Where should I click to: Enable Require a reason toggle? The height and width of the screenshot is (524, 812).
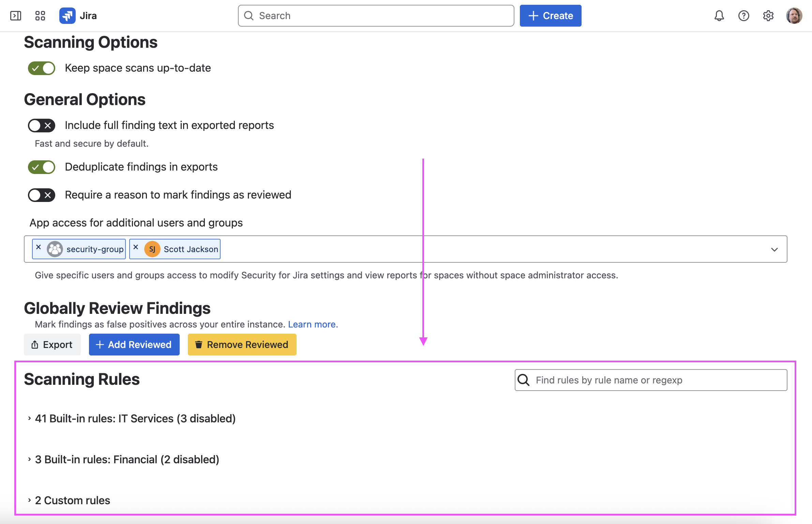tap(42, 195)
